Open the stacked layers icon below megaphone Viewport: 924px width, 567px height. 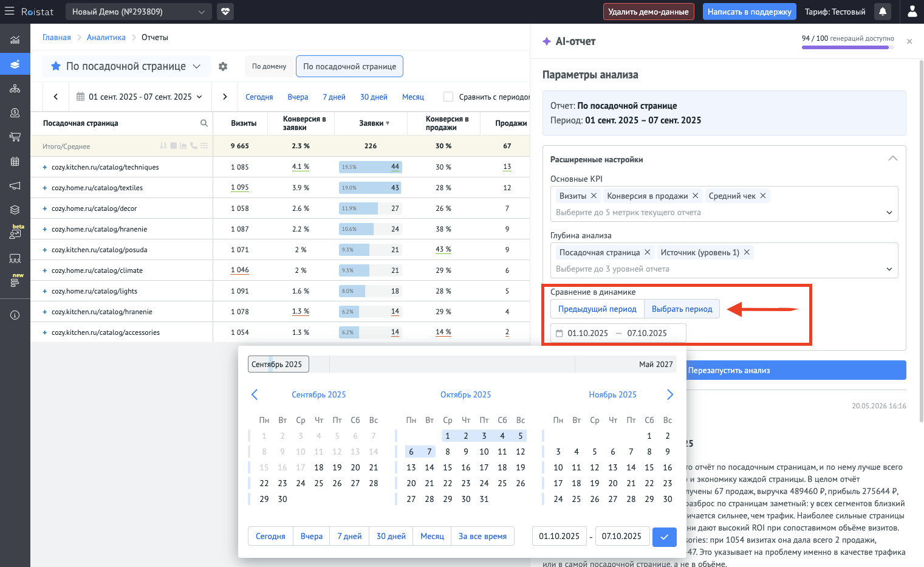(x=15, y=210)
